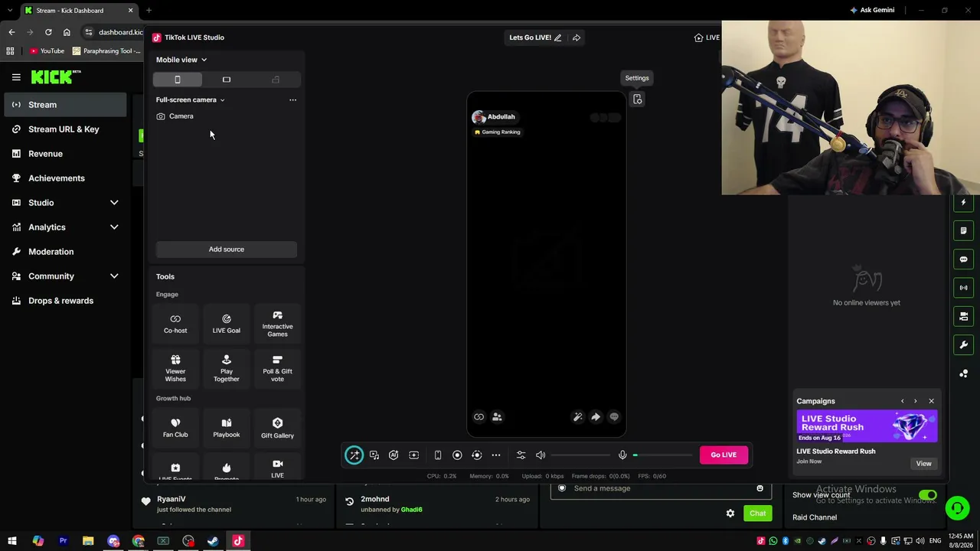Click the Gaming Ranking badge
This screenshot has width=980, height=551.
[497, 132]
